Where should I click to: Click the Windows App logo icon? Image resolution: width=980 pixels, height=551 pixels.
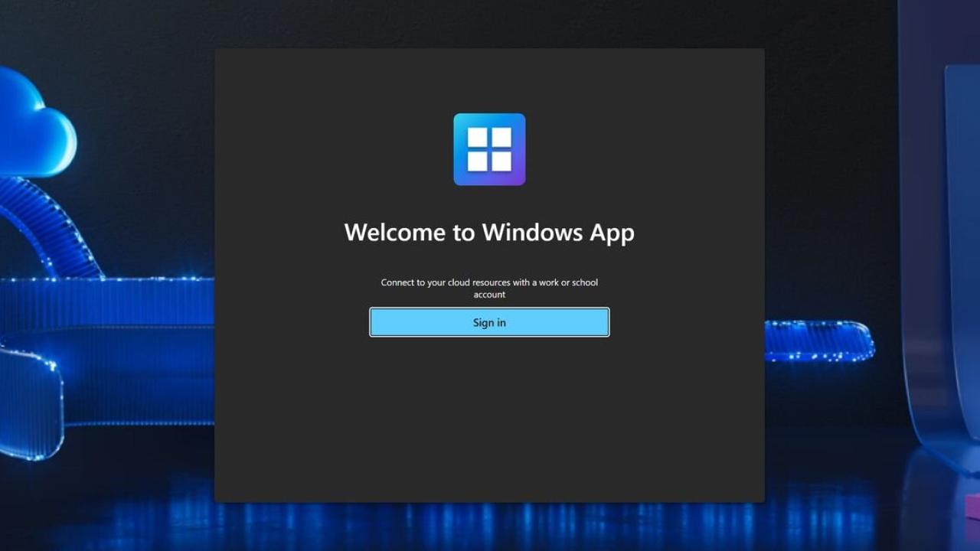[x=489, y=149]
